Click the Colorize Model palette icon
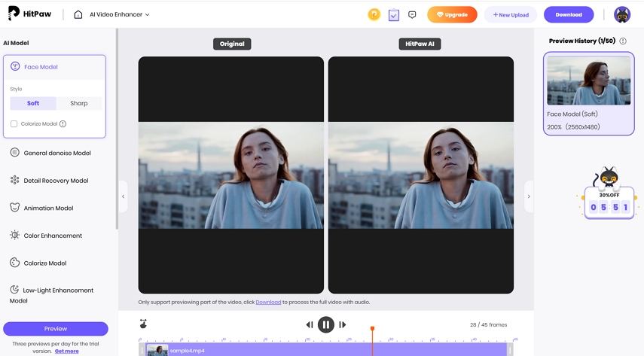 15,263
